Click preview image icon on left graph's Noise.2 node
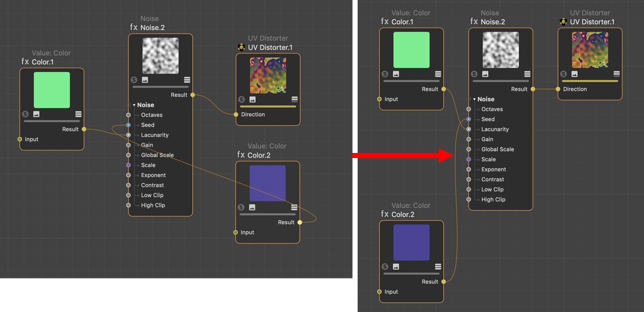The width and height of the screenshot is (644, 312). click(145, 80)
